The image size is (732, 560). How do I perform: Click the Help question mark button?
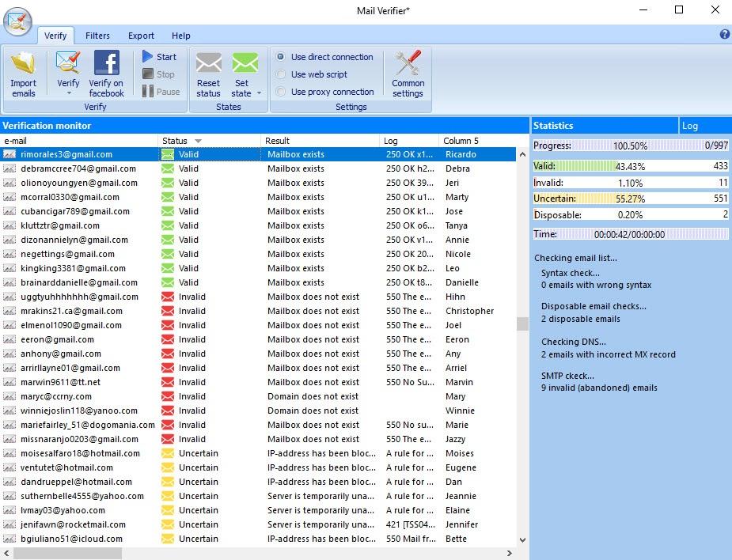[726, 35]
